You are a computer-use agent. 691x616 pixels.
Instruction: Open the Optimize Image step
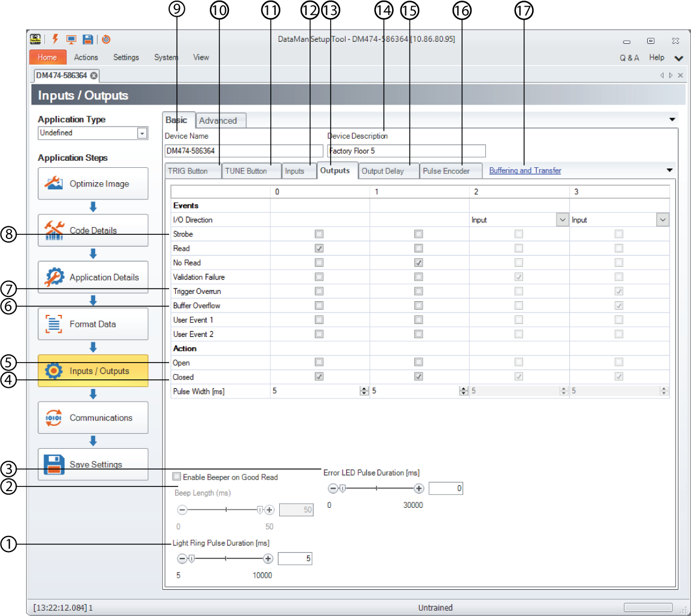tap(93, 184)
